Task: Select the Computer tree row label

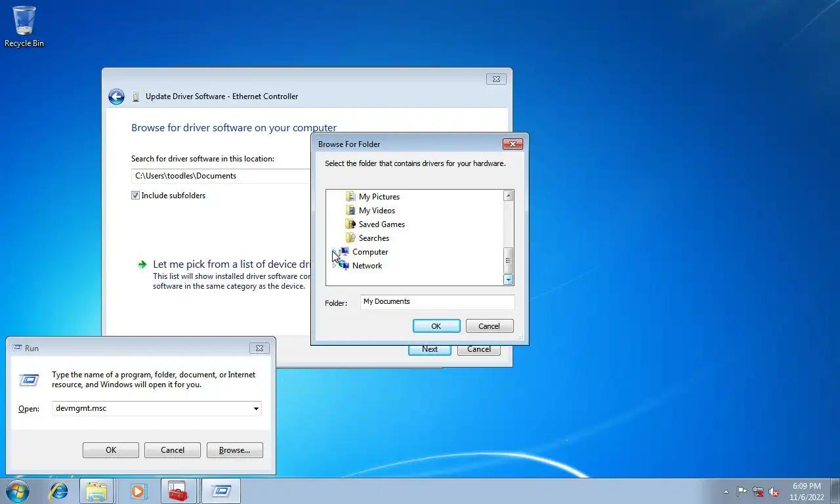Action: [370, 252]
